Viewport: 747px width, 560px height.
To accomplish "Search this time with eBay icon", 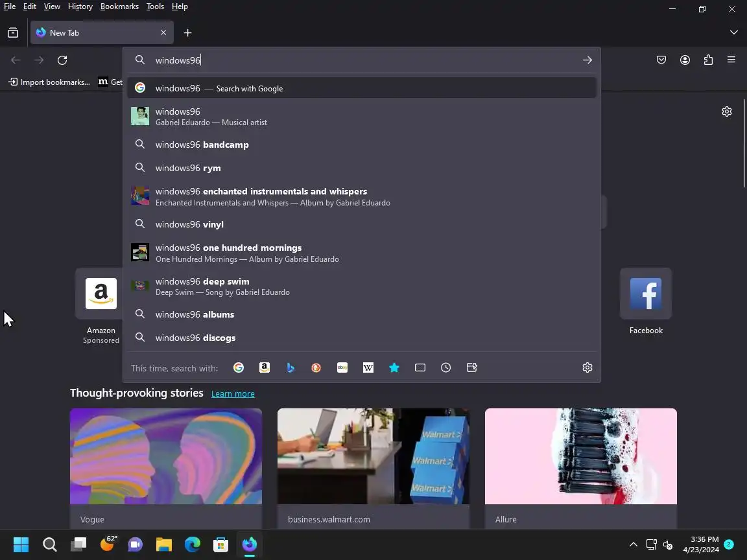I will pyautogui.click(x=342, y=367).
